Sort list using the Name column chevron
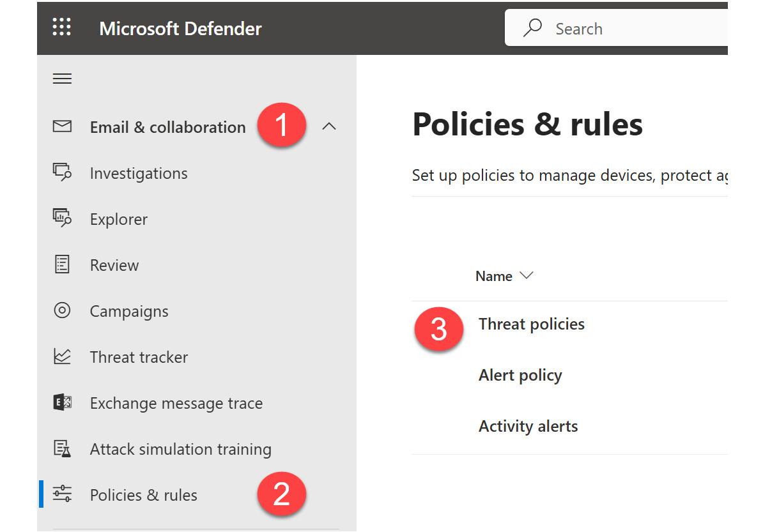Screen dimensions: 763x532 point(527,275)
